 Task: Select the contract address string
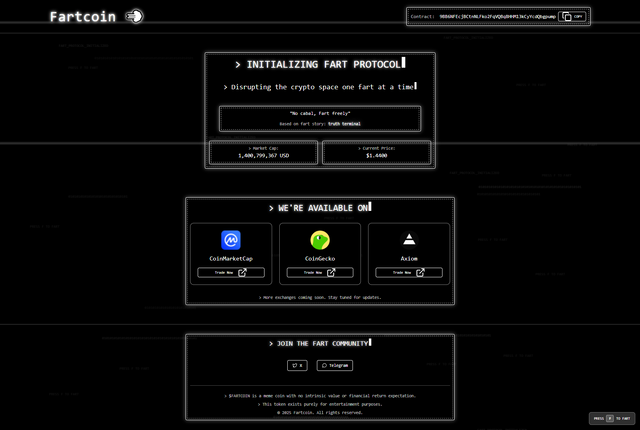[x=497, y=17]
